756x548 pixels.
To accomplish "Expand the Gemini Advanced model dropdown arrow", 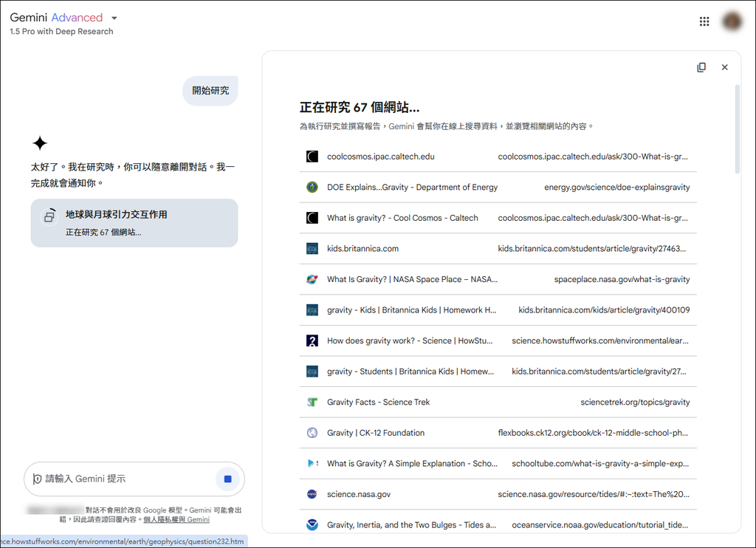I will pyautogui.click(x=114, y=18).
